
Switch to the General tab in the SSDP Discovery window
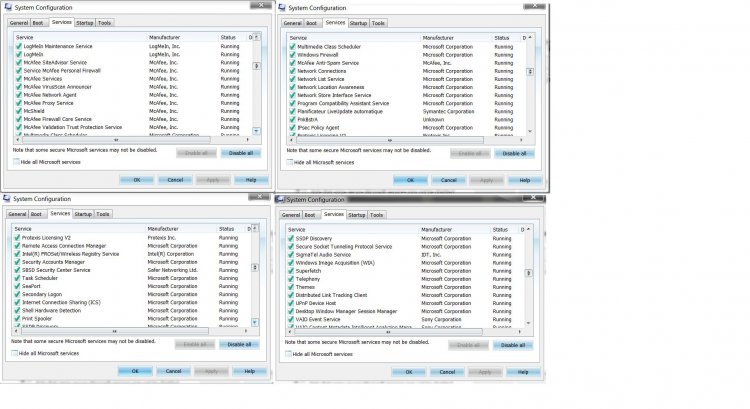pos(291,215)
